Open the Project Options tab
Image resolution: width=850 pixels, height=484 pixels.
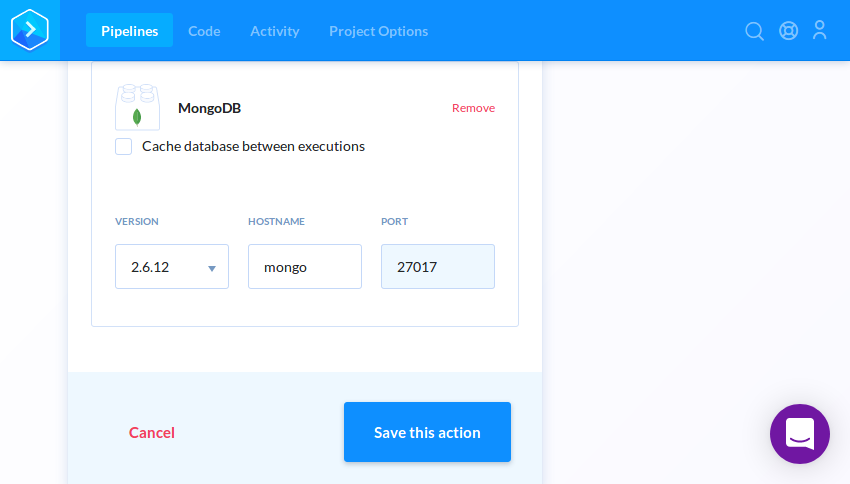378,31
